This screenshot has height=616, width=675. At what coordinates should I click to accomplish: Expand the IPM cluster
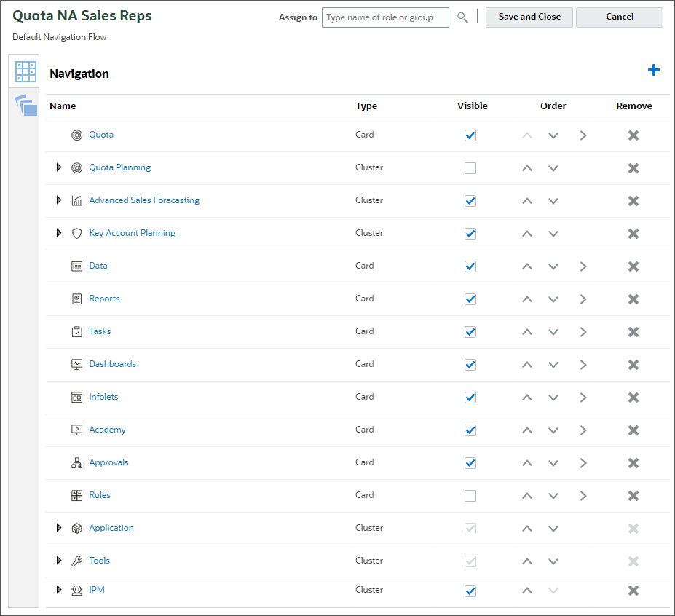[x=59, y=591]
